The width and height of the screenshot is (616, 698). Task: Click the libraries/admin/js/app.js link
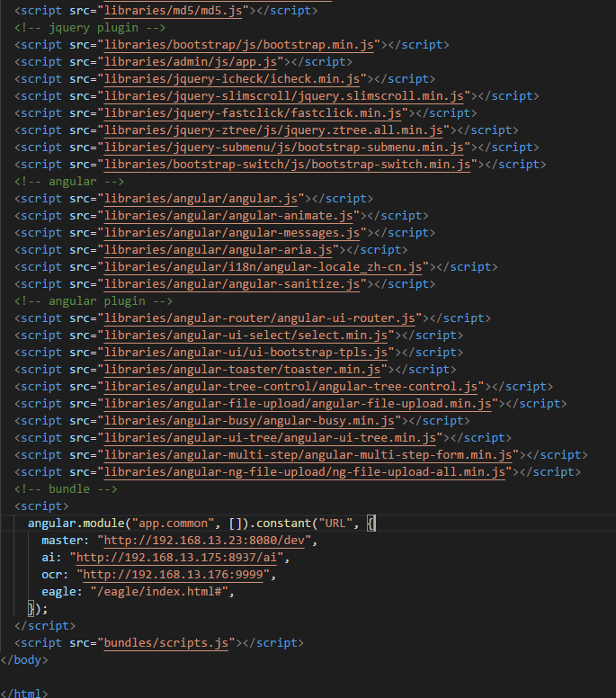coord(192,61)
